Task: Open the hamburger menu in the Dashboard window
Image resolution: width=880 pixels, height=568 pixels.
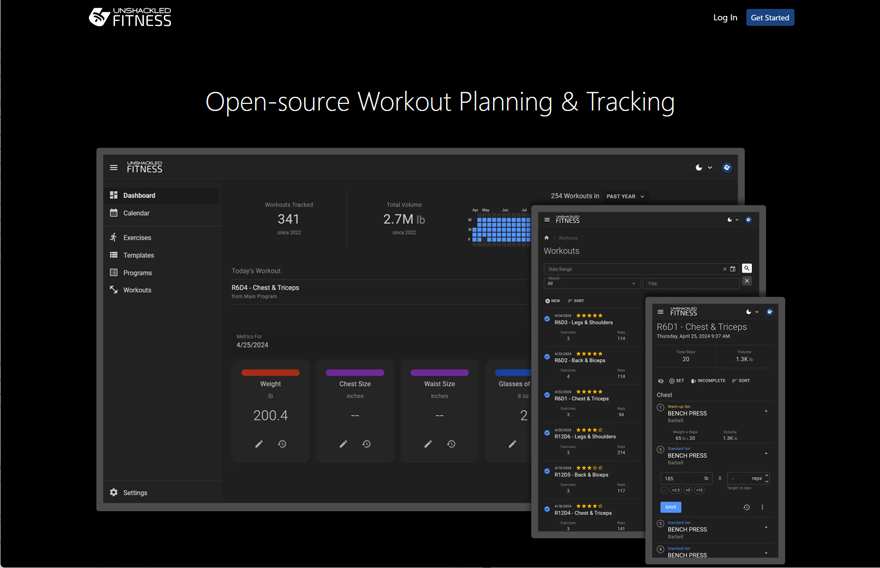Action: [x=113, y=167]
